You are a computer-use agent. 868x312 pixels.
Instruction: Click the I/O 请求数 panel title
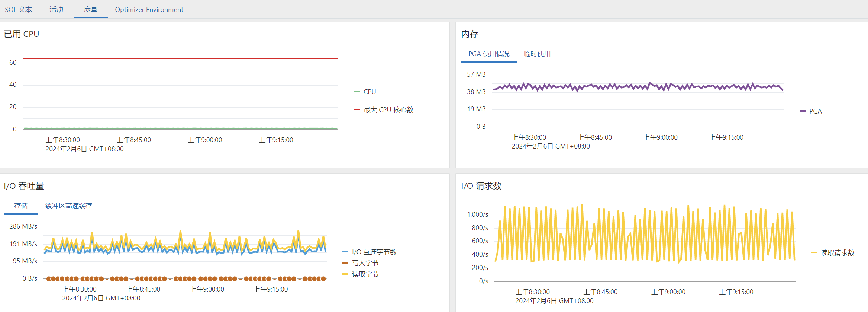481,186
